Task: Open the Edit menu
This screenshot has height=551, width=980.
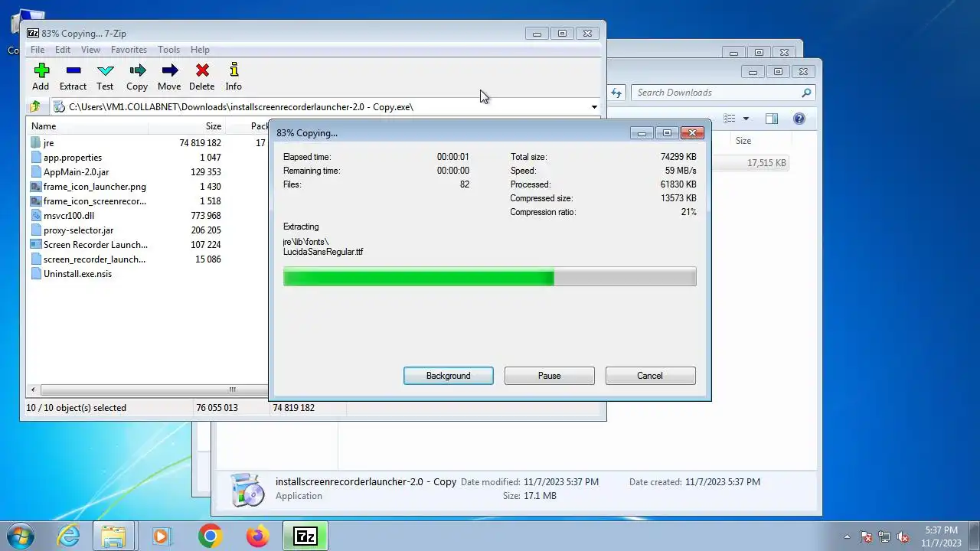Action: click(63, 50)
